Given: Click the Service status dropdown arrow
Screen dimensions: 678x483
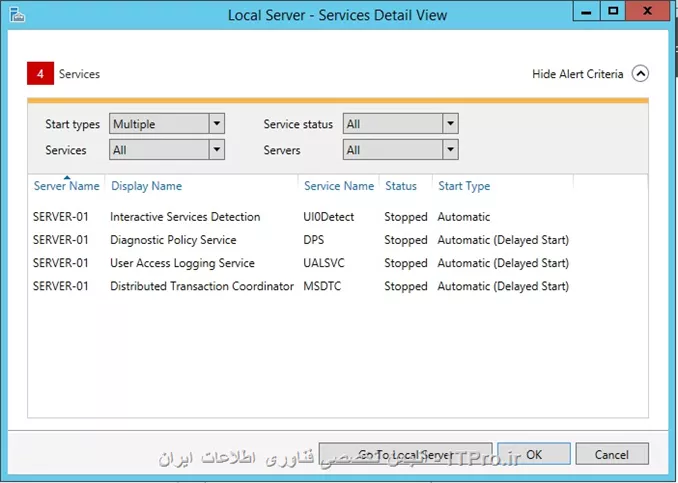Looking at the screenshot, I should [x=451, y=124].
